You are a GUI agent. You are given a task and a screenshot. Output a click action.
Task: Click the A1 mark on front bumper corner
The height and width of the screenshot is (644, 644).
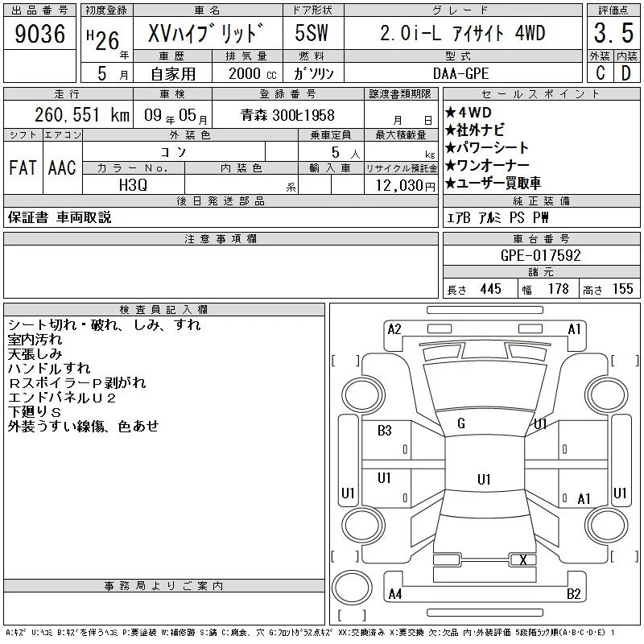[x=574, y=329]
